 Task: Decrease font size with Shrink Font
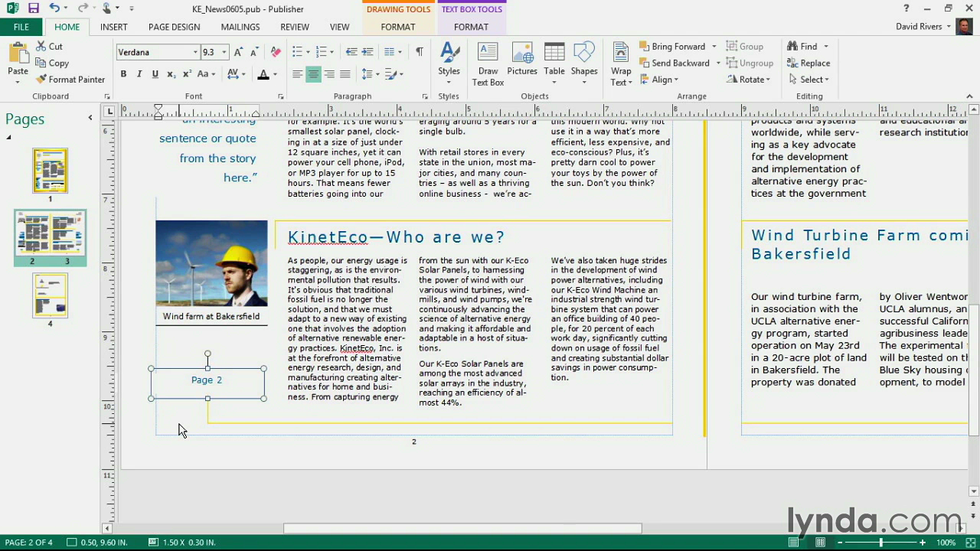[255, 52]
